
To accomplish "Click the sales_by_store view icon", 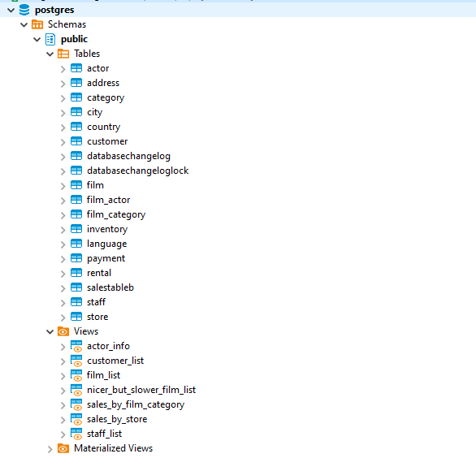I will coord(76,419).
